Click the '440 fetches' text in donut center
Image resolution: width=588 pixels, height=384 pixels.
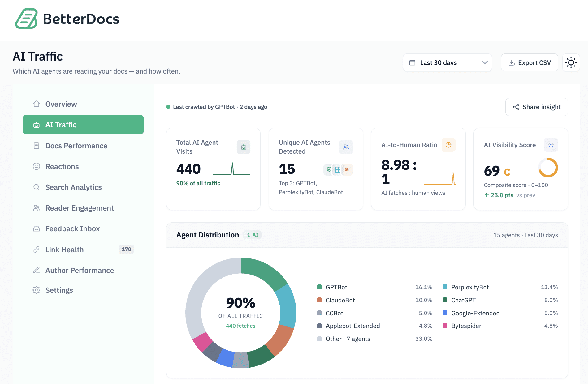pos(240,326)
